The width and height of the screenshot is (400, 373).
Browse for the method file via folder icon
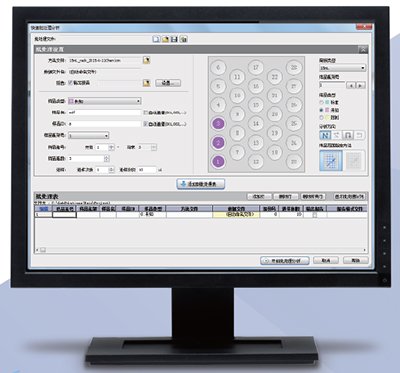click(146, 60)
